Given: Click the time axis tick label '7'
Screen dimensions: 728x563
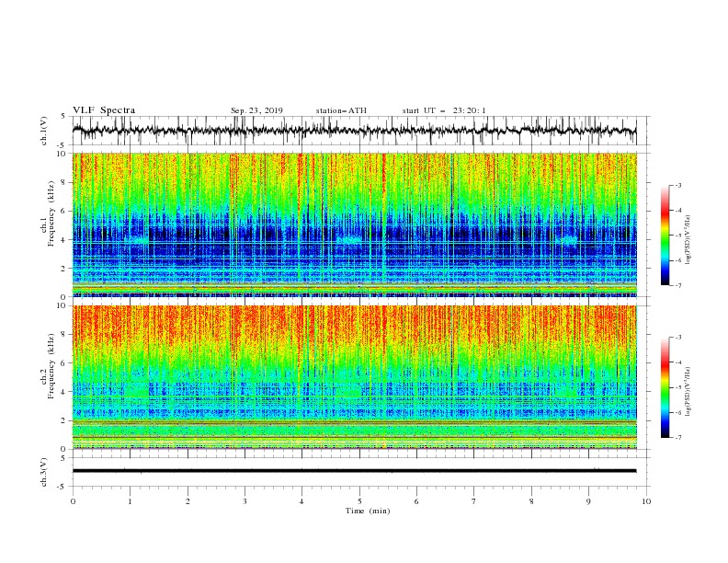Looking at the screenshot, I should pos(474,501).
